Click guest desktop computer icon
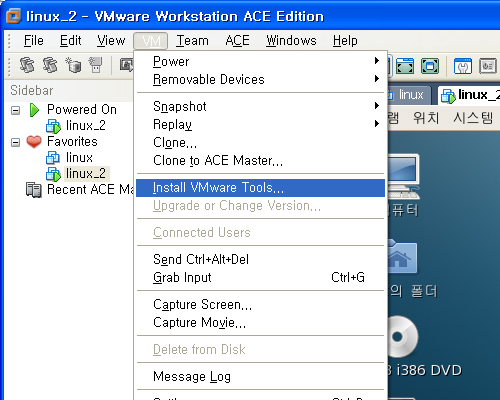 pos(403,176)
